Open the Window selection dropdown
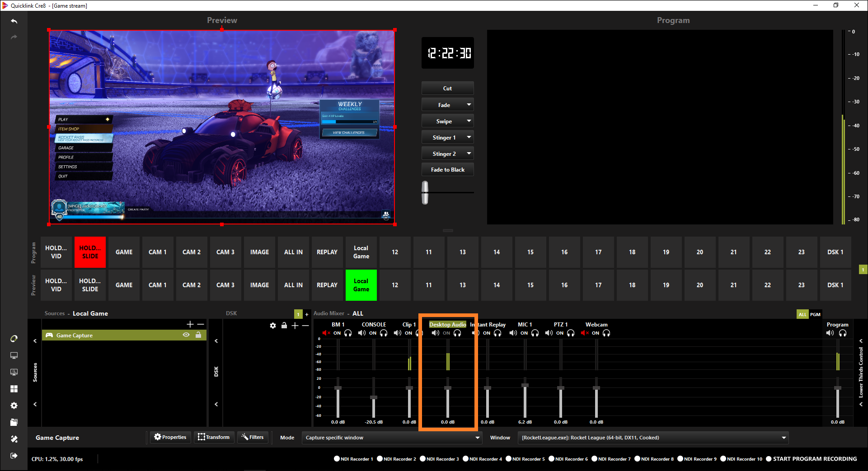Screen dimensions: 868x471 [653, 438]
